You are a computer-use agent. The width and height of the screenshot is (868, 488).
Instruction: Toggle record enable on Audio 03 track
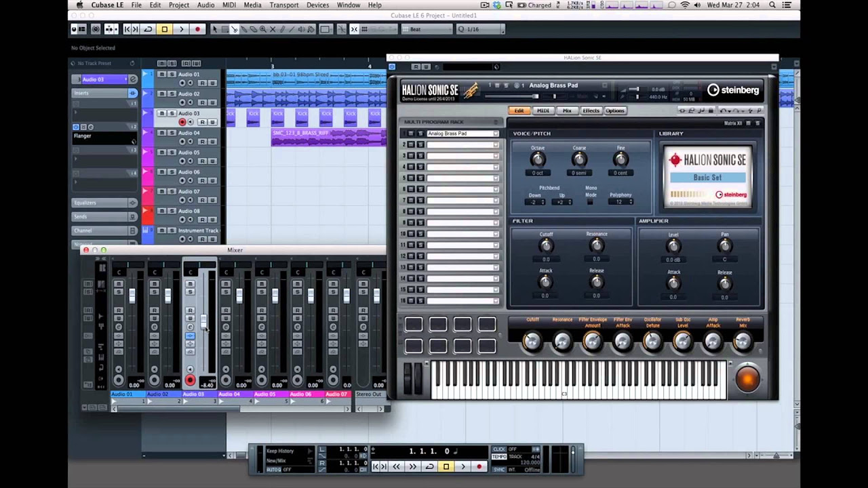[182, 122]
